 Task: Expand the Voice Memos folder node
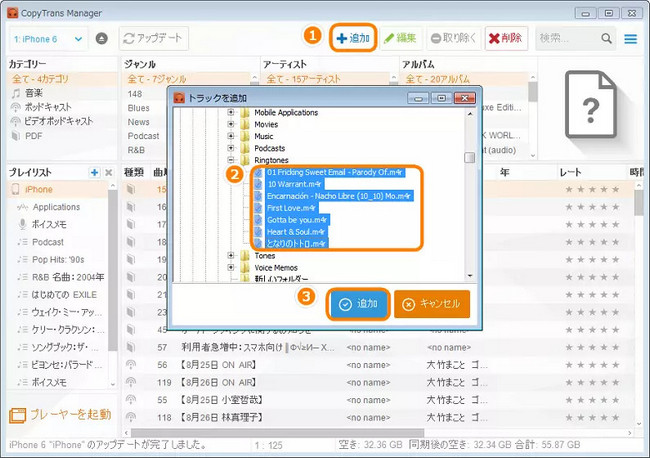tap(231, 267)
